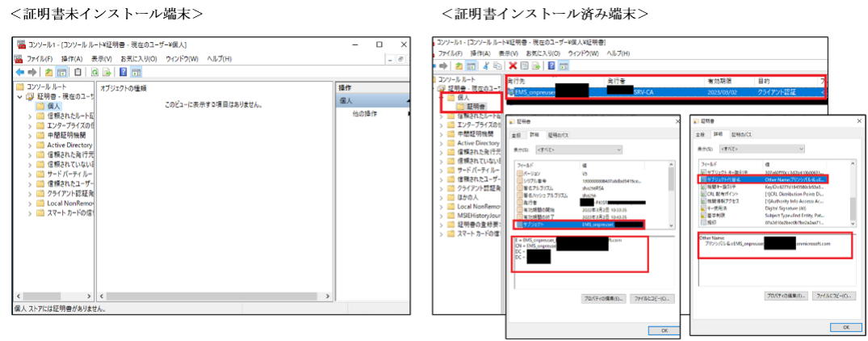Click Export list icon in left console toolbar
The image size is (868, 341).
click(107, 72)
